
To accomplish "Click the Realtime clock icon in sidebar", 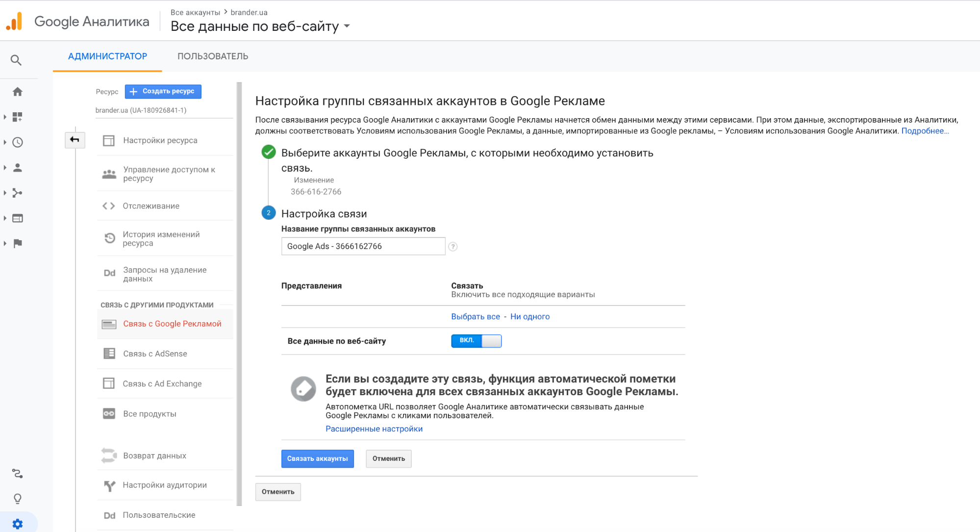I will 18,142.
